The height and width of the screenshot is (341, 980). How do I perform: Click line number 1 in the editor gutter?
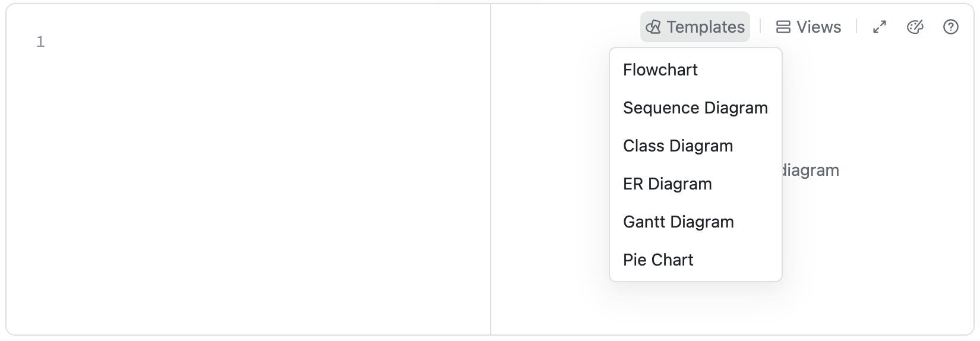[x=40, y=42]
